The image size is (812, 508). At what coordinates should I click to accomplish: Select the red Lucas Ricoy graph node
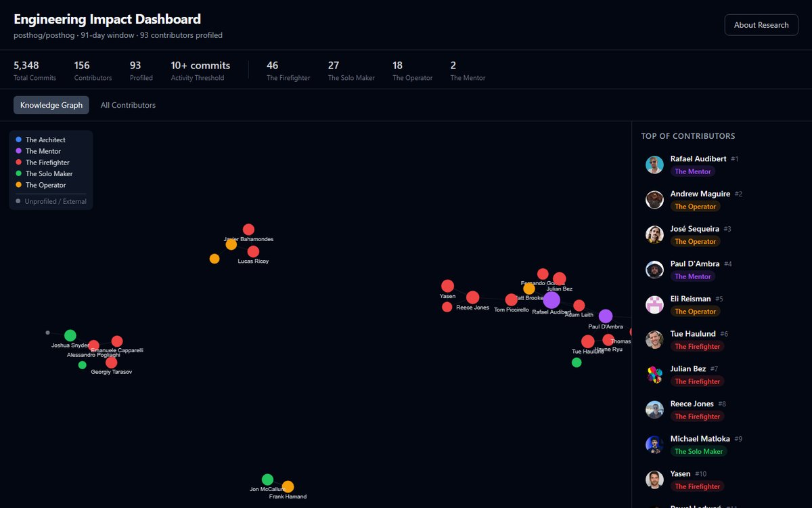253,252
